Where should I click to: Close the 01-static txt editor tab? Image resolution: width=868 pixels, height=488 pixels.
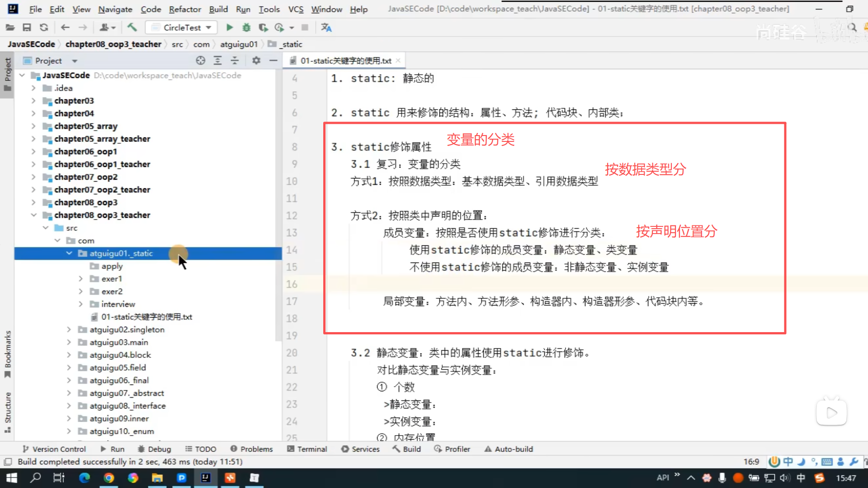point(398,61)
